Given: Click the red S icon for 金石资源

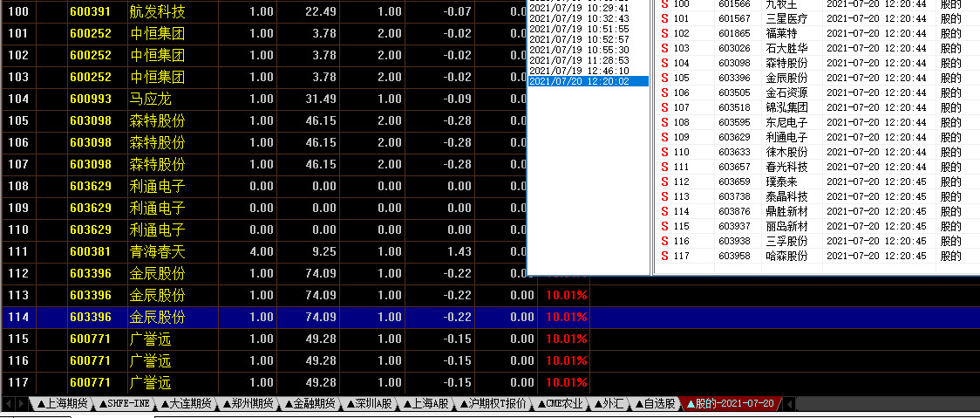Looking at the screenshot, I should click(664, 93).
